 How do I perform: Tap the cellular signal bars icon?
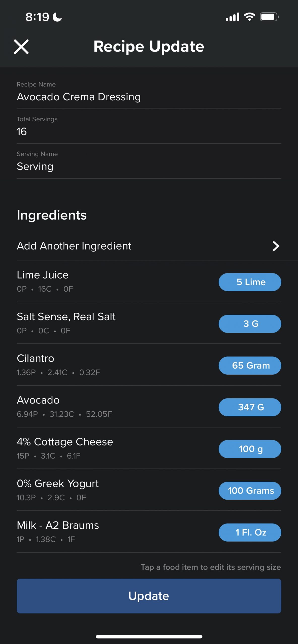(x=232, y=17)
